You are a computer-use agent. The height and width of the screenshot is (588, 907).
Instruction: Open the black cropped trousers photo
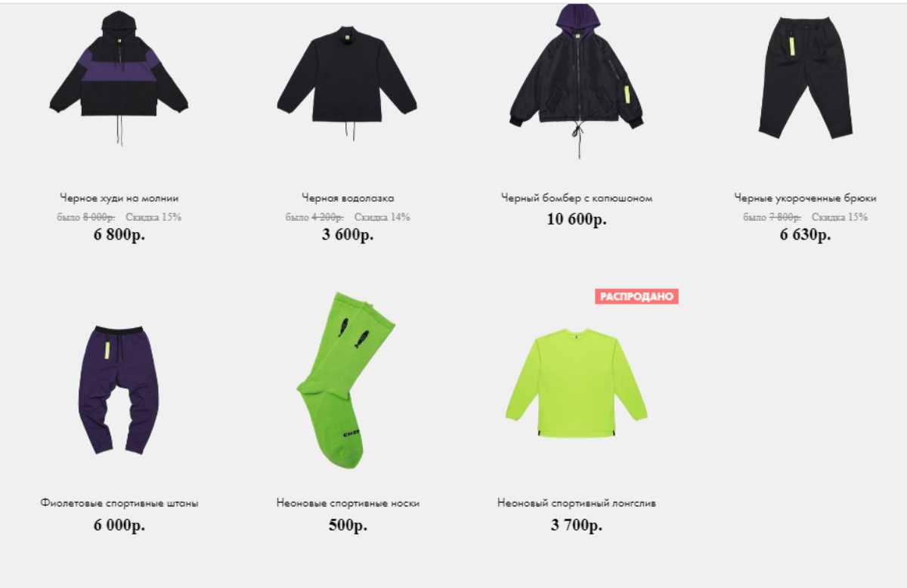(x=806, y=78)
